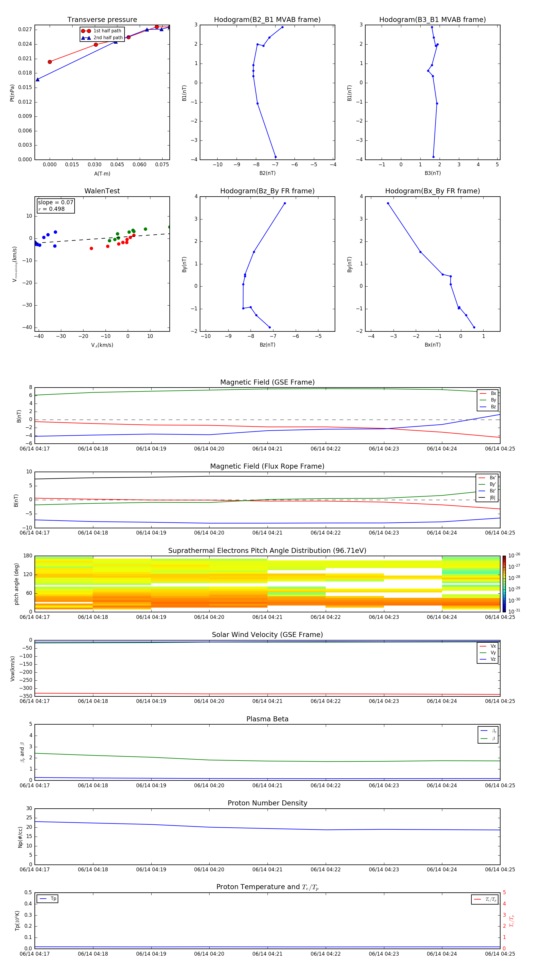Select the βp legend entry in Plasma Beta
Screen dimensions: 535x980
pos(488,731)
